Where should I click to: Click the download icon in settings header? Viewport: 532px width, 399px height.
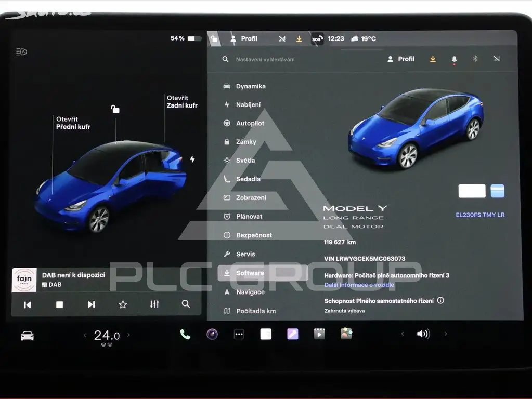(x=433, y=59)
